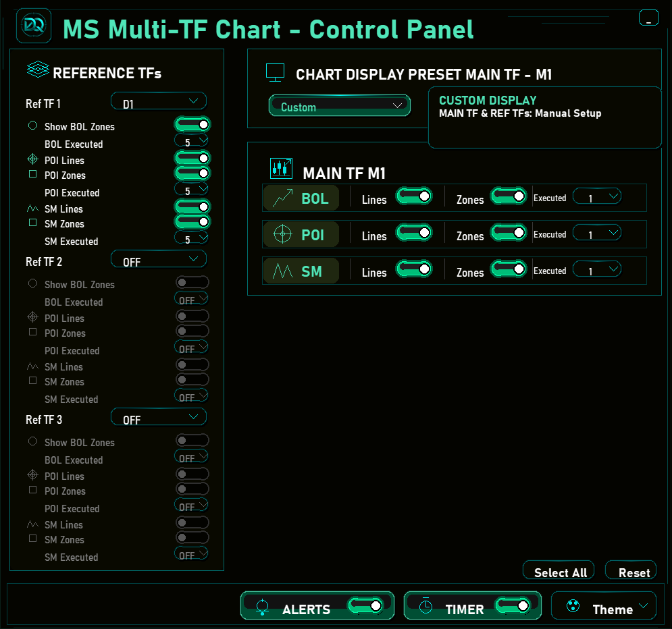Turn off Main TF POI Zones toggle
Image resolution: width=672 pixels, height=629 pixels.
pyautogui.click(x=509, y=233)
